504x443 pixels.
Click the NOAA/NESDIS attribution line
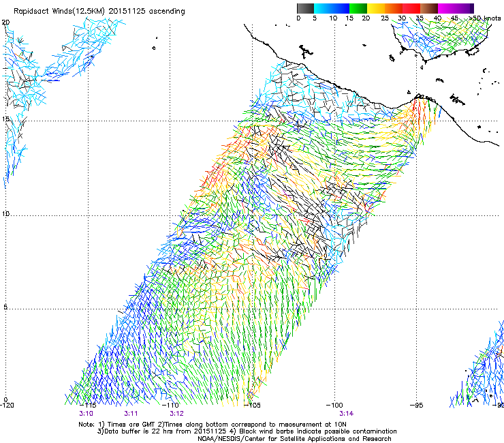tap(294, 439)
